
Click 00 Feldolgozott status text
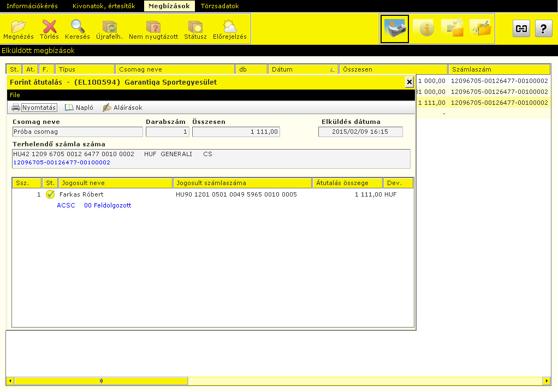point(108,205)
